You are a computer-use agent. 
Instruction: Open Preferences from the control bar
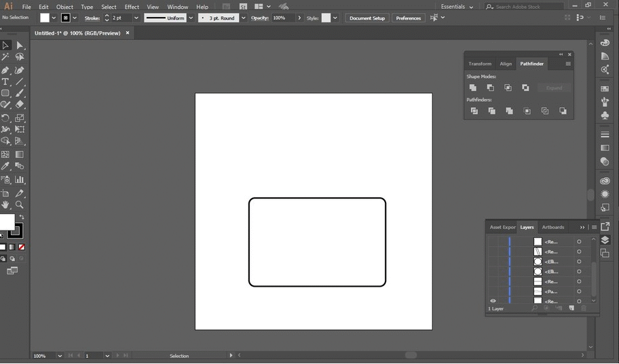click(408, 18)
